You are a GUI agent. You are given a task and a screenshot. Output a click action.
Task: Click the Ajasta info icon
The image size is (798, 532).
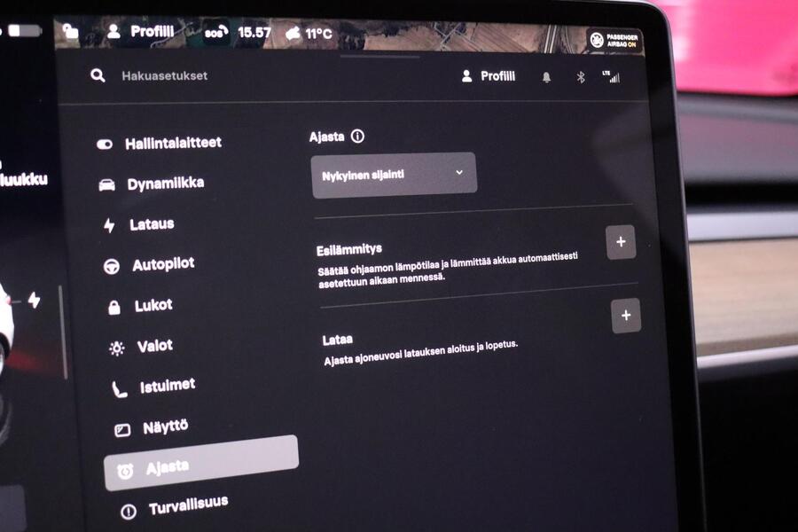tap(358, 137)
